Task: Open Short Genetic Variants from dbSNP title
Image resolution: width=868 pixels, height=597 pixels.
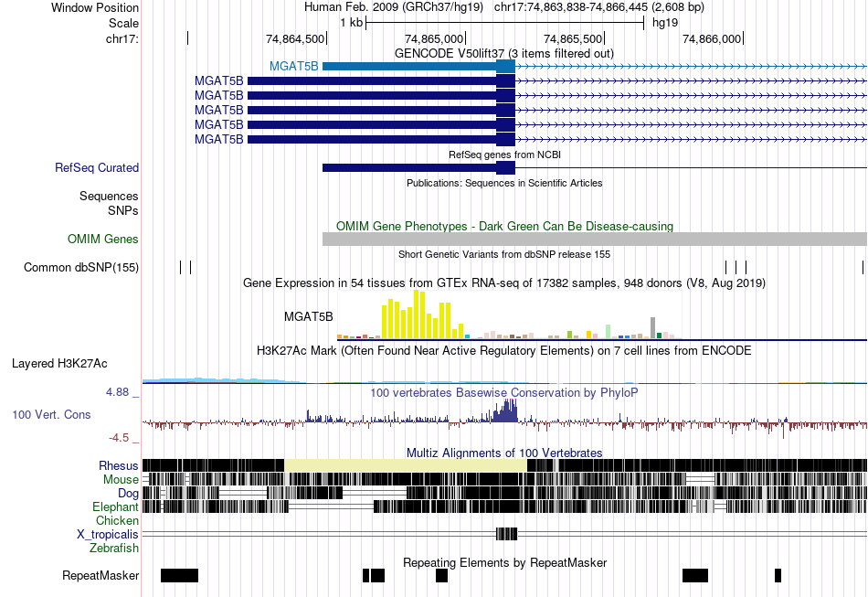Action: coord(504,255)
